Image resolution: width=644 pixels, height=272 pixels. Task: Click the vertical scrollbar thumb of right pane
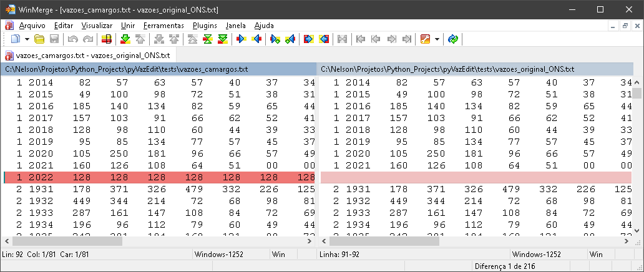pyautogui.click(x=637, y=94)
